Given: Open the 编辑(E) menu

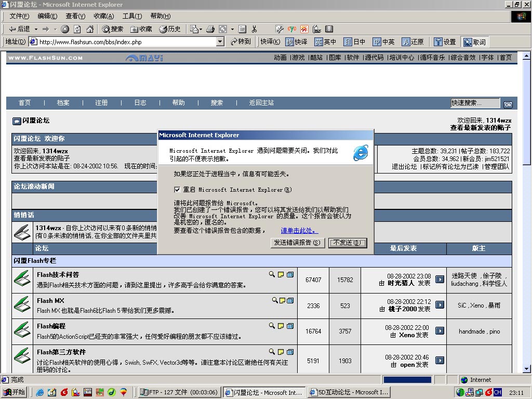Looking at the screenshot, I should point(47,16).
